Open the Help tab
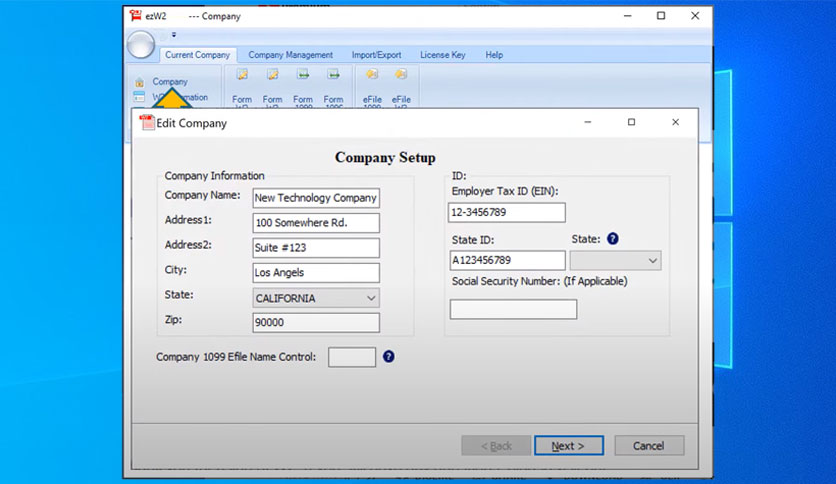The height and width of the screenshot is (484, 836). (x=494, y=55)
